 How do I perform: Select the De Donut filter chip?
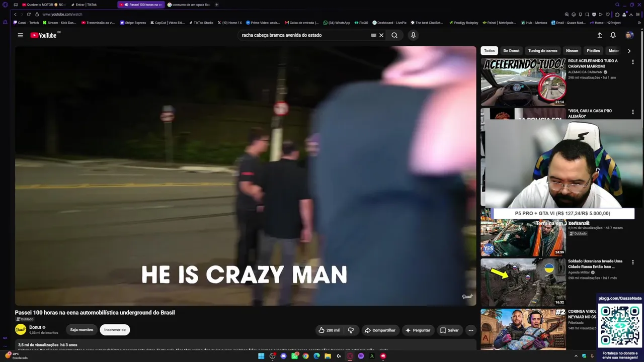511,51
